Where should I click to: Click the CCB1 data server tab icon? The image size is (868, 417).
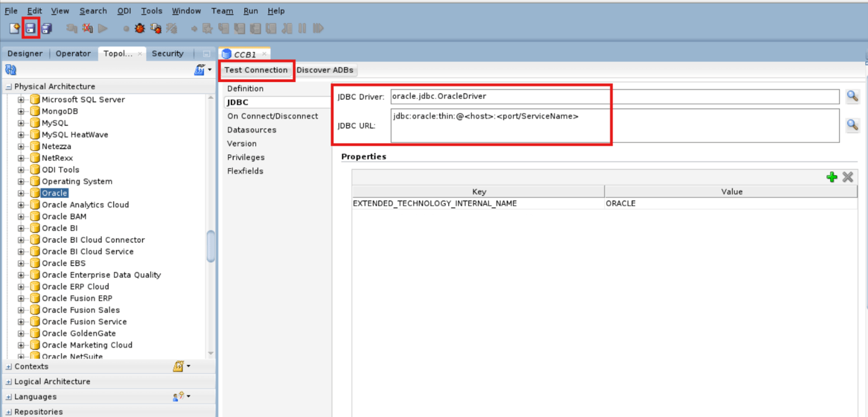tap(227, 54)
